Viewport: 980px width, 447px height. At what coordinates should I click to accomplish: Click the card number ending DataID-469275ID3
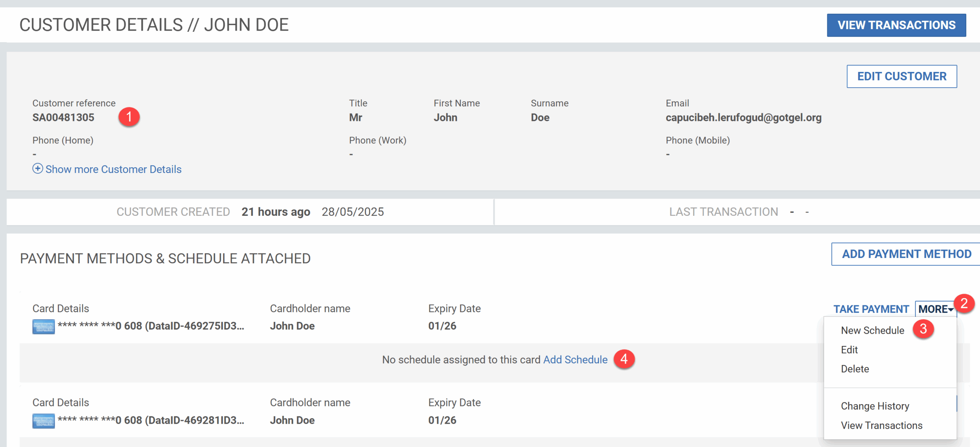coord(151,326)
